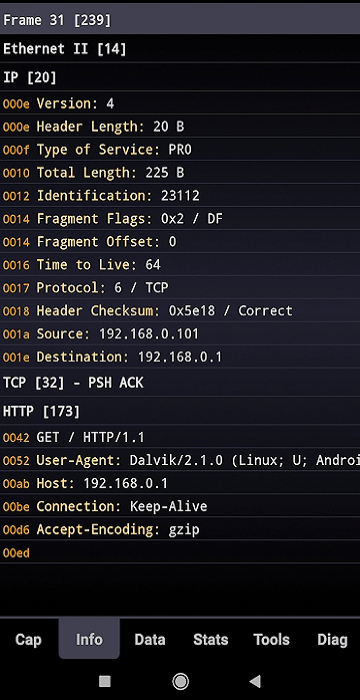Select the Connection: Keep-Alive row

180,506
